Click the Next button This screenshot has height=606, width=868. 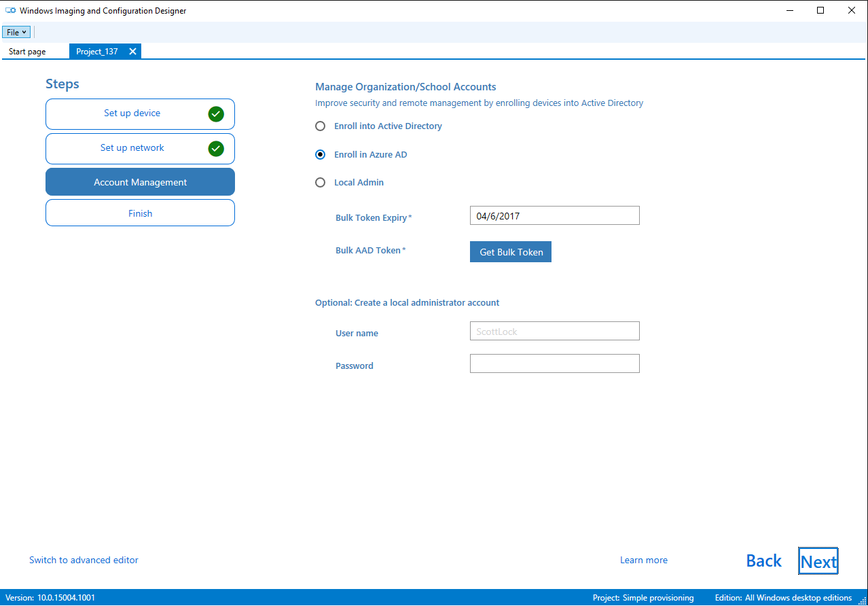pyautogui.click(x=818, y=560)
